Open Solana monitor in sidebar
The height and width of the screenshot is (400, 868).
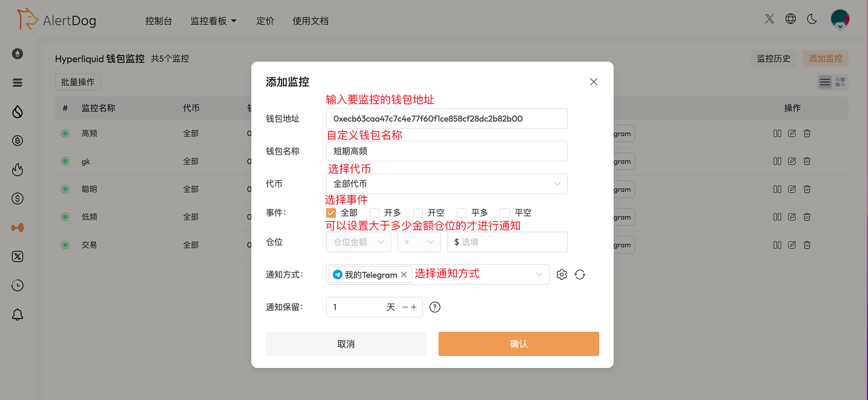[18, 83]
